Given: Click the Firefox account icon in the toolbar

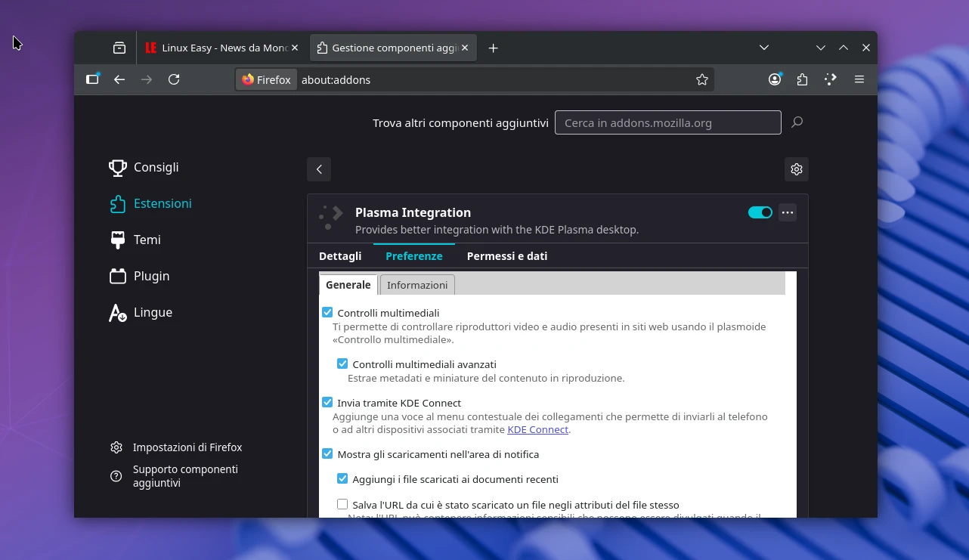Looking at the screenshot, I should tap(775, 79).
